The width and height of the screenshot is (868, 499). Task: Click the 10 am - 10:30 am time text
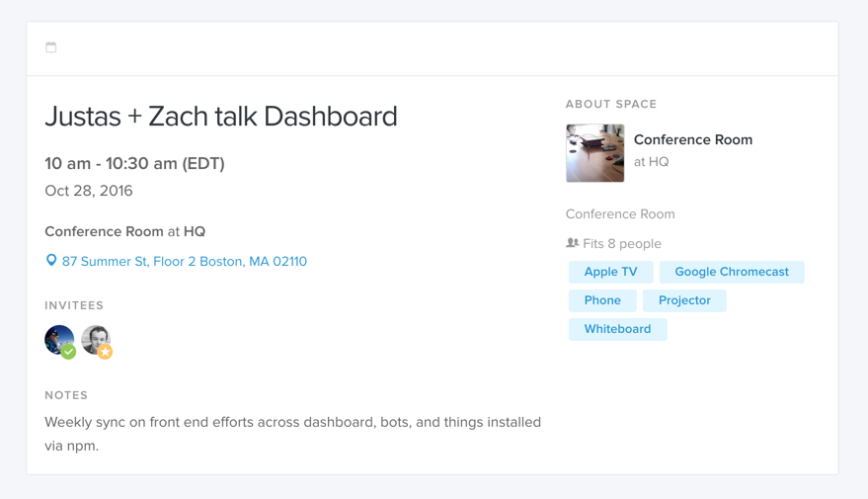134,163
